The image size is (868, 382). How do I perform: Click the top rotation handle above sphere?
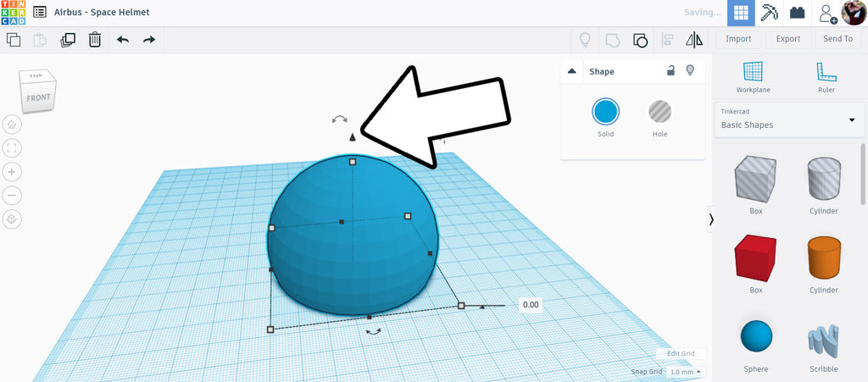pos(339,119)
